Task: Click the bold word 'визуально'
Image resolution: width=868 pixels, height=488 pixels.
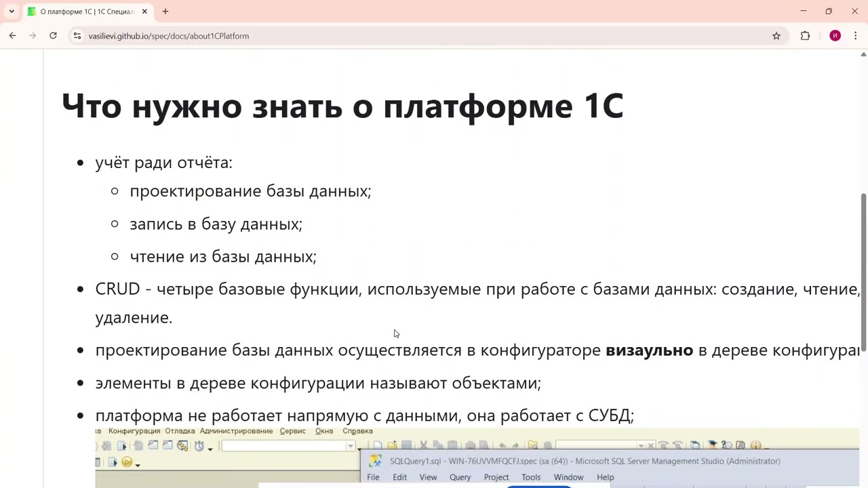Action: pyautogui.click(x=649, y=350)
